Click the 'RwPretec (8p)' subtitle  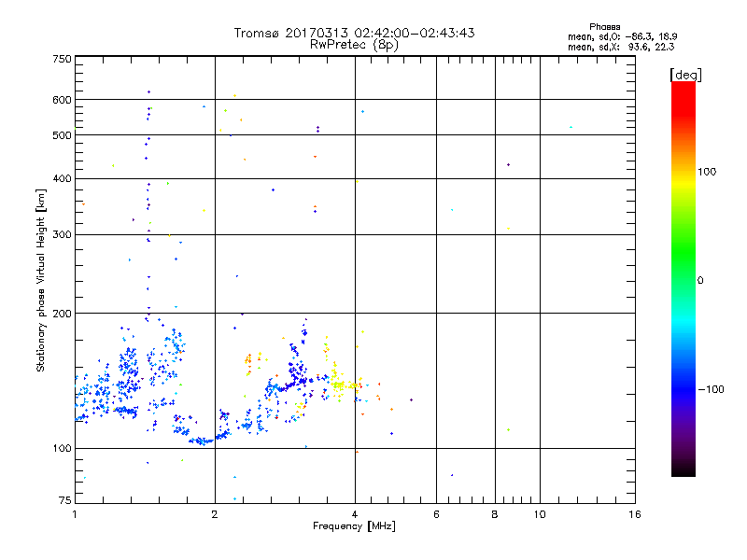(354, 45)
